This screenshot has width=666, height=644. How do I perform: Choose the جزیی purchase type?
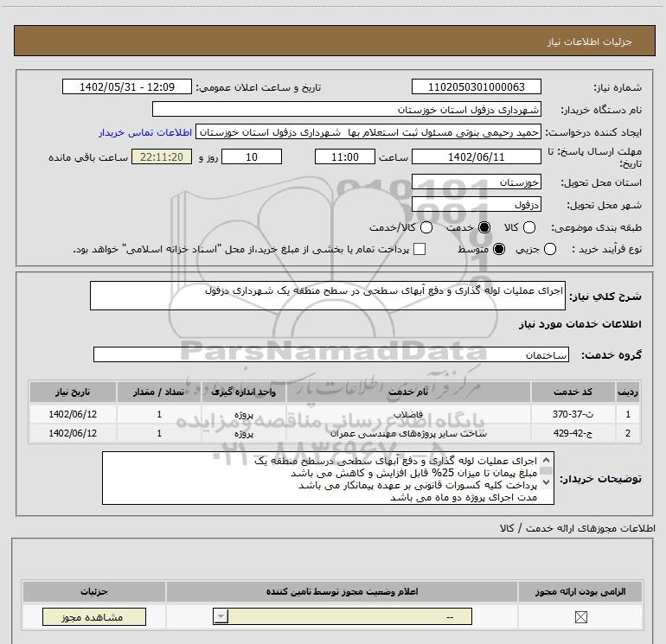pos(549,249)
